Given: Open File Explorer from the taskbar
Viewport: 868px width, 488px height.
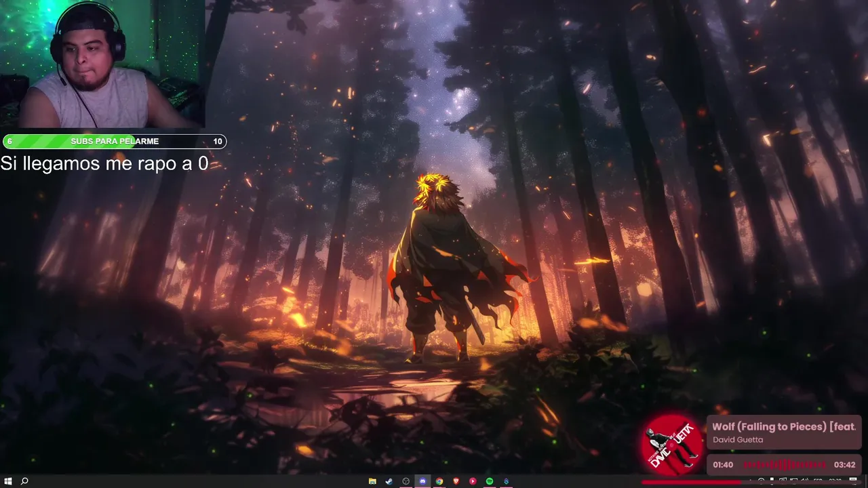Looking at the screenshot, I should pyautogui.click(x=372, y=481).
